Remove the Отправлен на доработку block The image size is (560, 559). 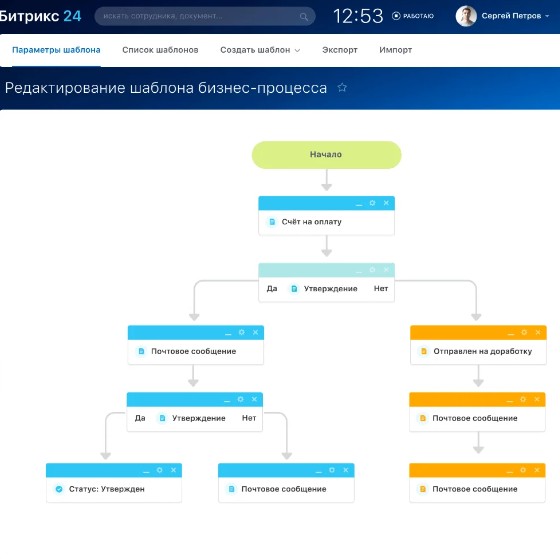538,332
